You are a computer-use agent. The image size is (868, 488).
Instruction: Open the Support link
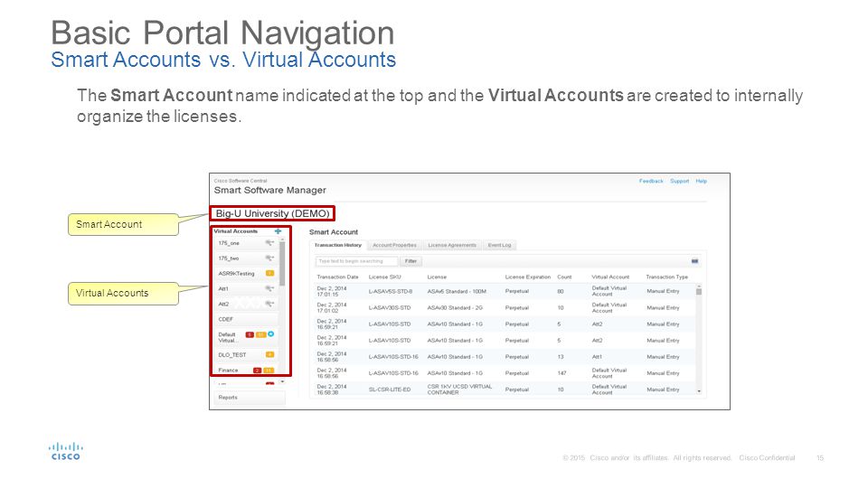point(679,181)
